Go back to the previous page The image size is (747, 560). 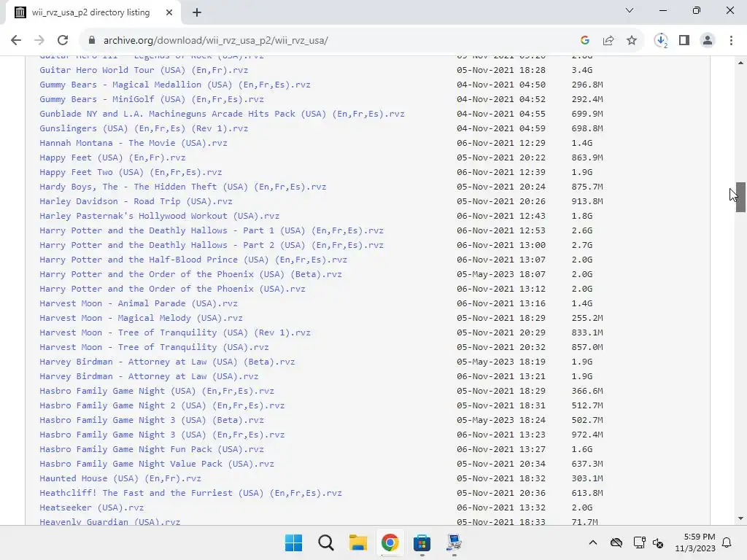[x=16, y=41]
